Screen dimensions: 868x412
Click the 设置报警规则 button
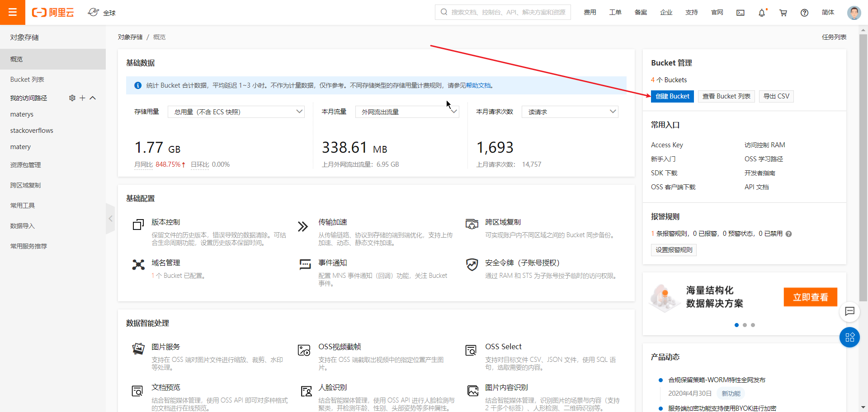tap(674, 250)
